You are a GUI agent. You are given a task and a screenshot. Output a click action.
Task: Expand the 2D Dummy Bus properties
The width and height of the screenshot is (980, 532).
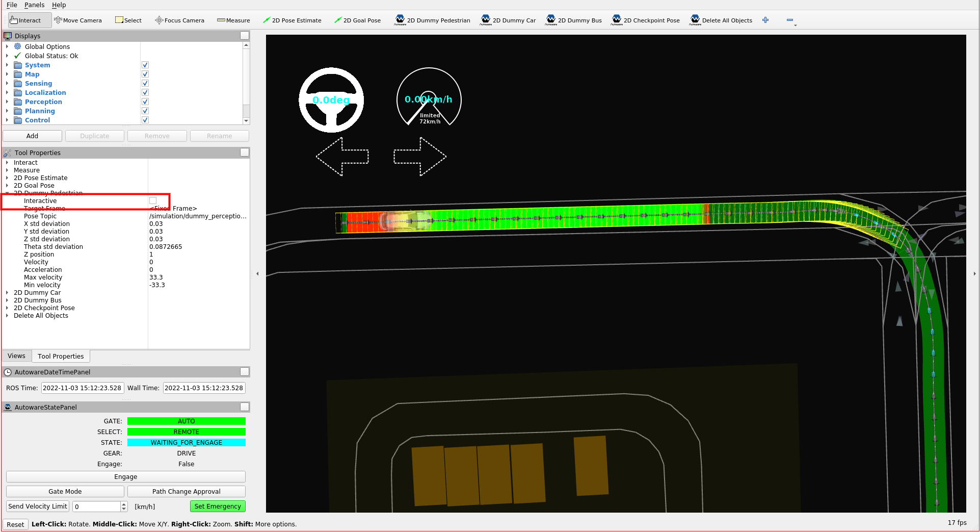[x=7, y=300]
